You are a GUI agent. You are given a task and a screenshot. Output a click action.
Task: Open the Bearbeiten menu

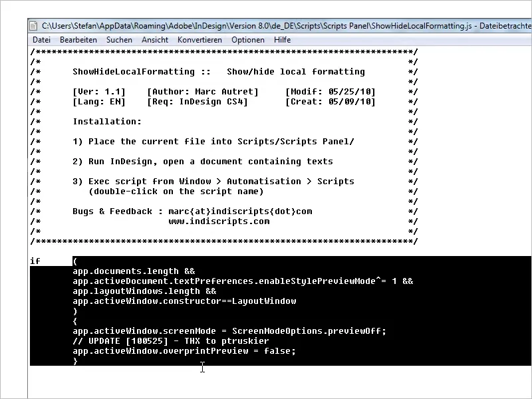(78, 40)
